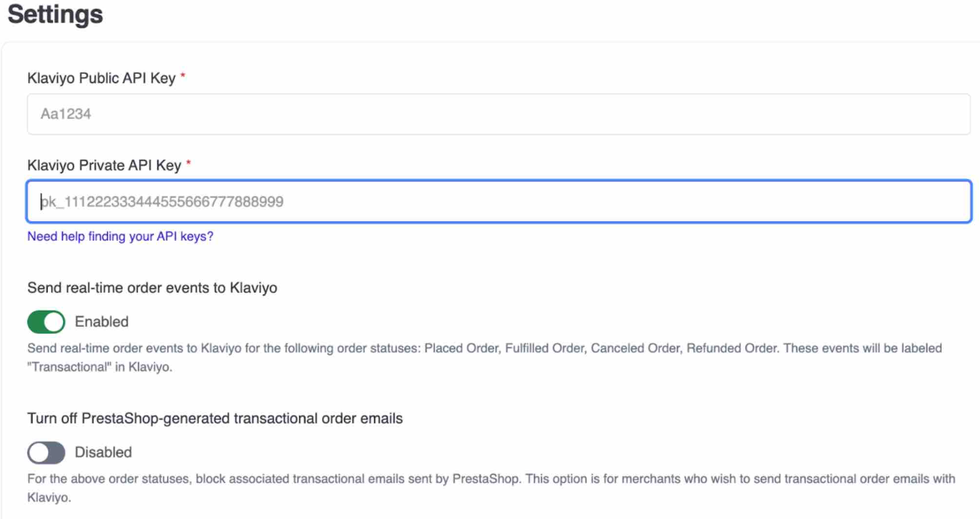Image resolution: width=980 pixels, height=519 pixels.
Task: Click the "Klaviyo Private API Key" field label
Action: (x=104, y=166)
